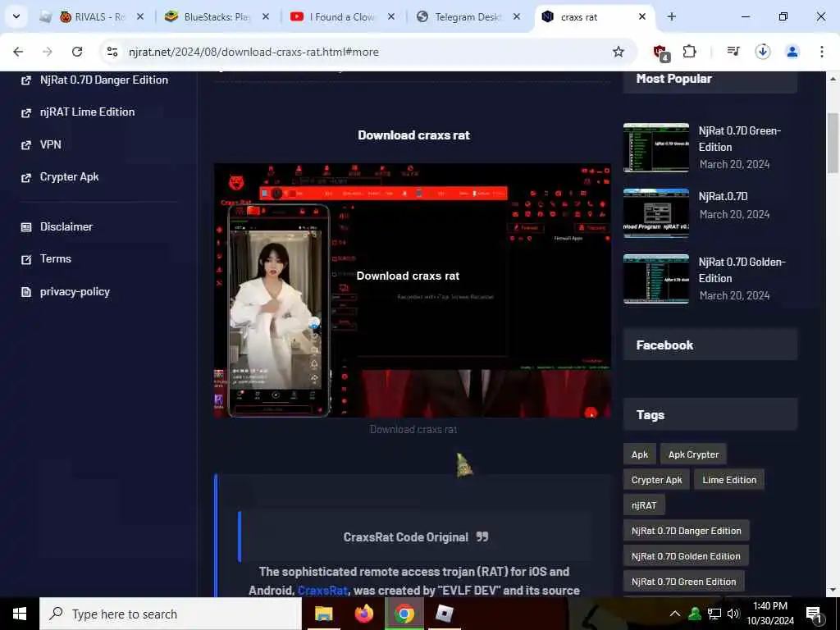This screenshot has height=630, width=840.
Task: Open a new browser tab with plus
Action: tap(671, 16)
